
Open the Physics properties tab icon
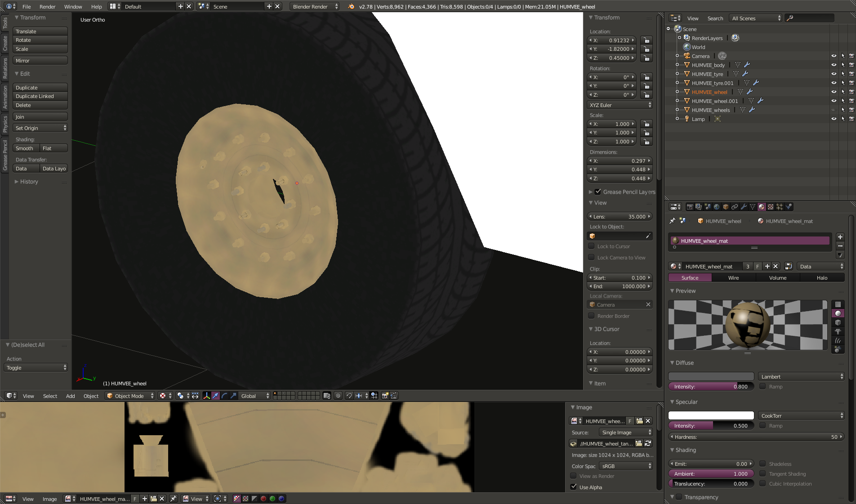(x=789, y=207)
